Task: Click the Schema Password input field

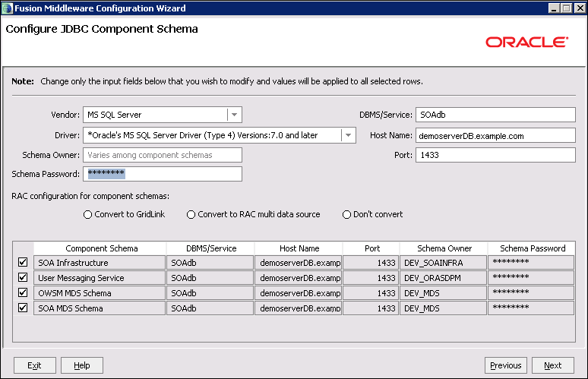Action: point(163,174)
